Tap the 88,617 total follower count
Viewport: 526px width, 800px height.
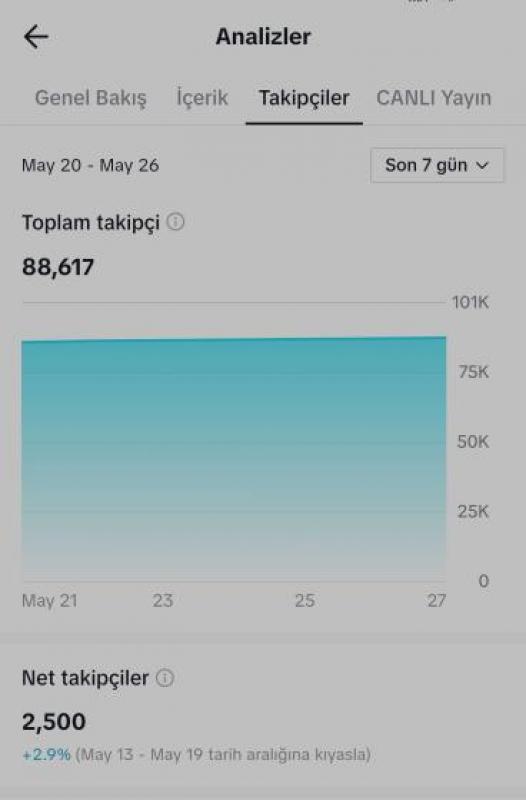[58, 267]
